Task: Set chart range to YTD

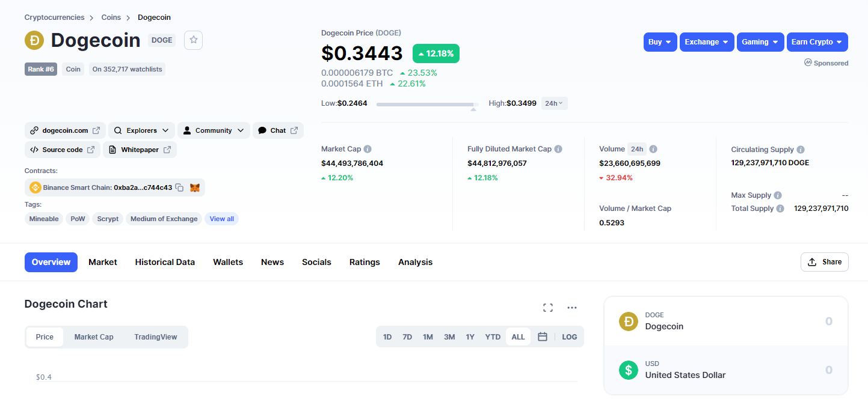Action: (x=493, y=337)
